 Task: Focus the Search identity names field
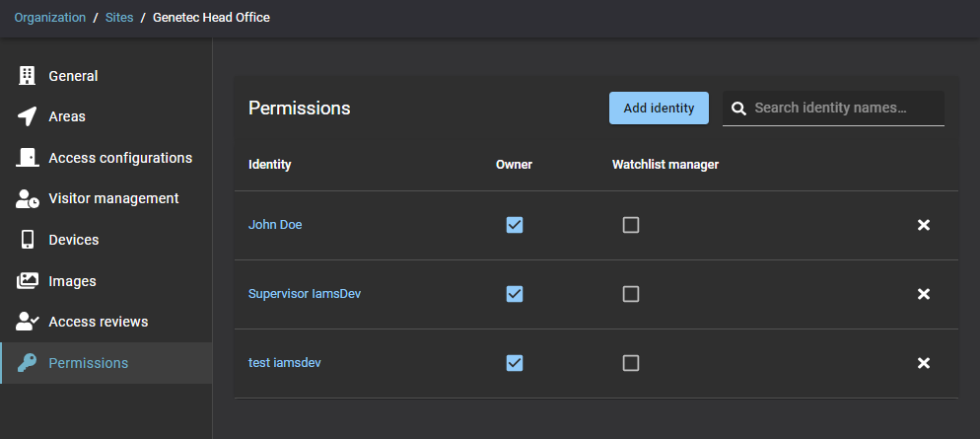845,109
